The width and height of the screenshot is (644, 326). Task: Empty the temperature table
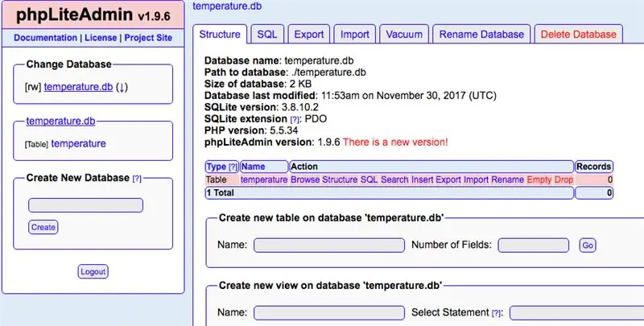click(539, 180)
